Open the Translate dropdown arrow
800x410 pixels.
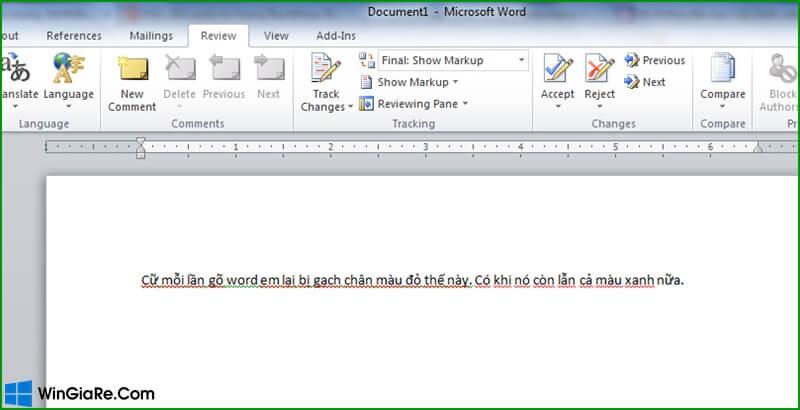(x=15, y=107)
